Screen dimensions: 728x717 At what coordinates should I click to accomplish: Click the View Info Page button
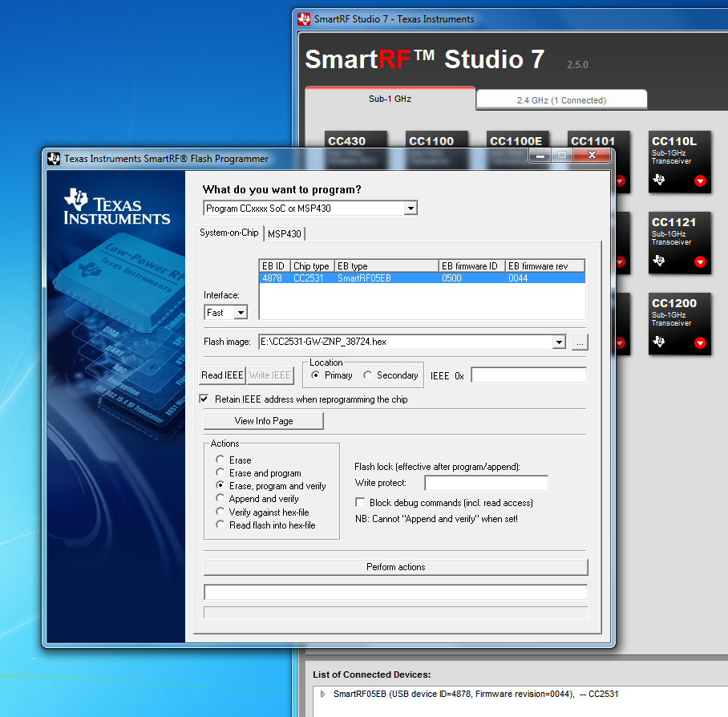pos(264,421)
